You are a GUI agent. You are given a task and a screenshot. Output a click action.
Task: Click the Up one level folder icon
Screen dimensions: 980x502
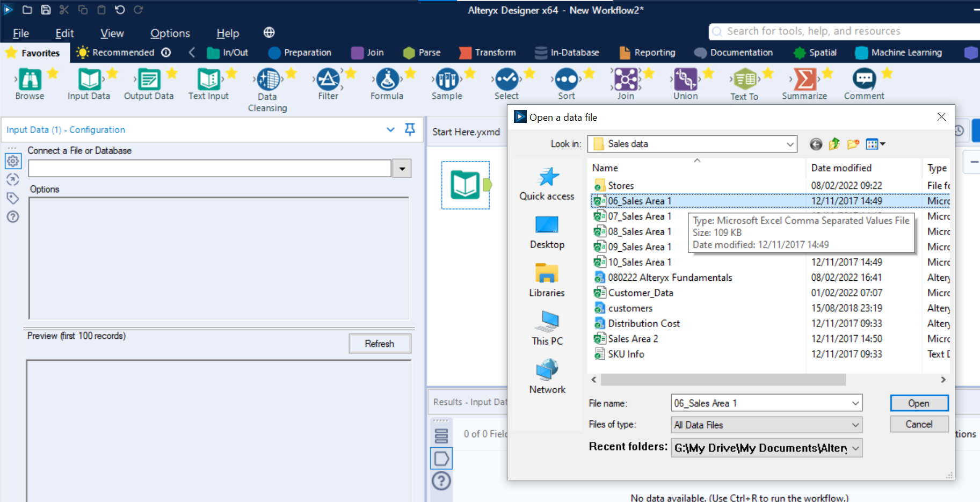tap(834, 144)
